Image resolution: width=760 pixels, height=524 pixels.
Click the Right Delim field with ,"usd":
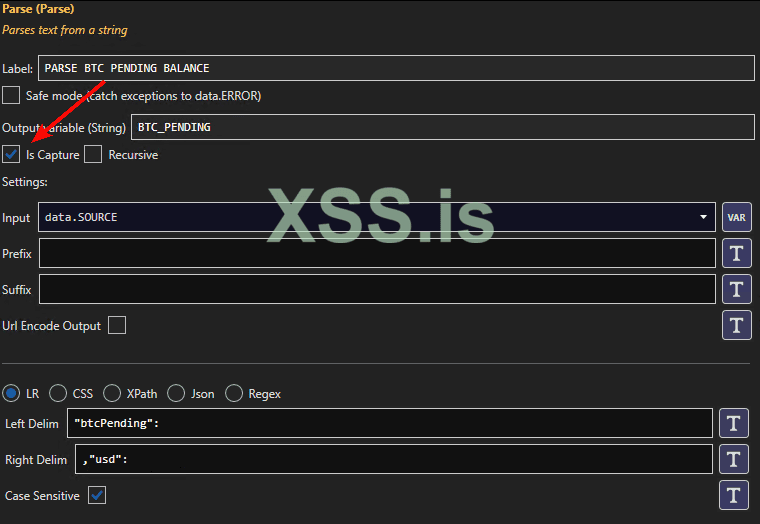pyautogui.click(x=394, y=459)
